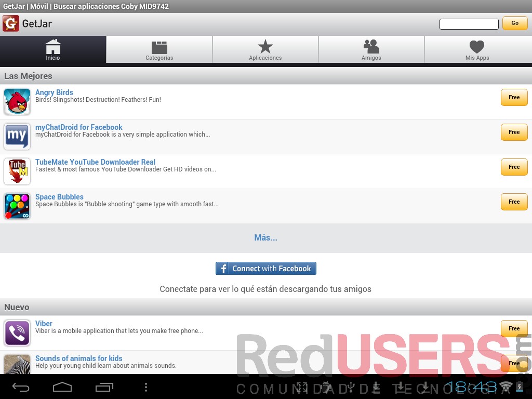532x399 pixels.
Task: Click the myChatDroid description text
Action: [123, 135]
